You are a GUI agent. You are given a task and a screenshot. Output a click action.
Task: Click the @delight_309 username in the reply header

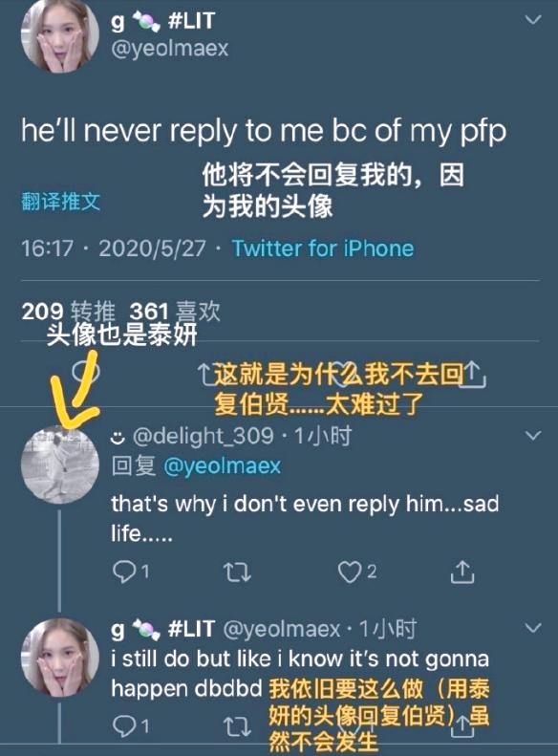pyautogui.click(x=203, y=437)
